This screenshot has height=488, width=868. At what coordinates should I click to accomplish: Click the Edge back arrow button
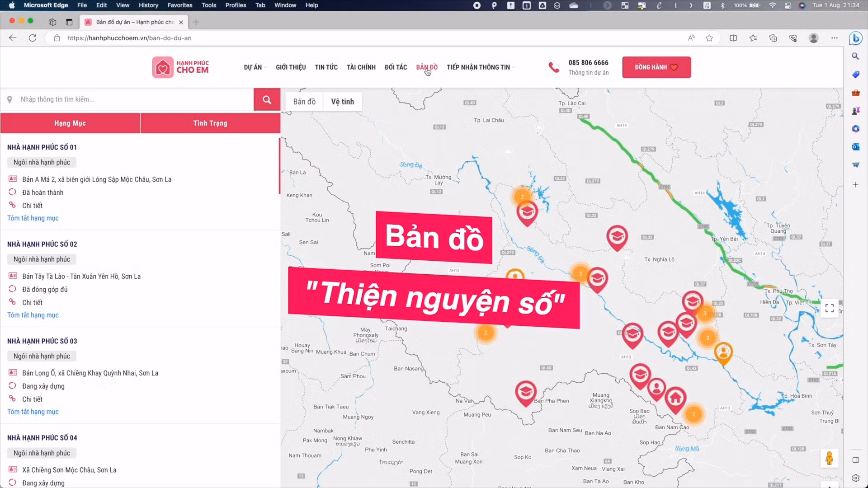tap(13, 38)
